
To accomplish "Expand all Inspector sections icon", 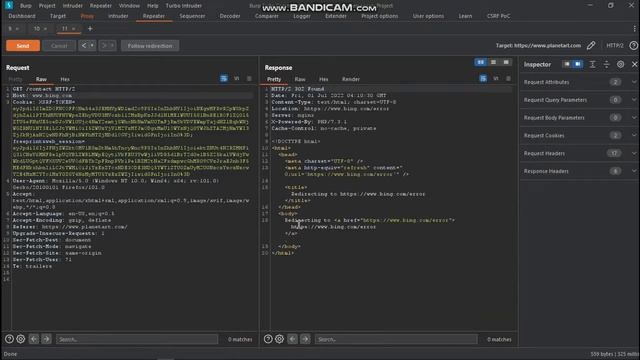I will click(x=593, y=64).
